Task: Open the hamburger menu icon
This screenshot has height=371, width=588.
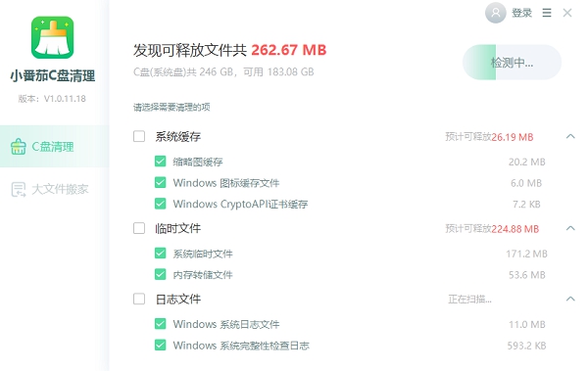Action: 547,13
